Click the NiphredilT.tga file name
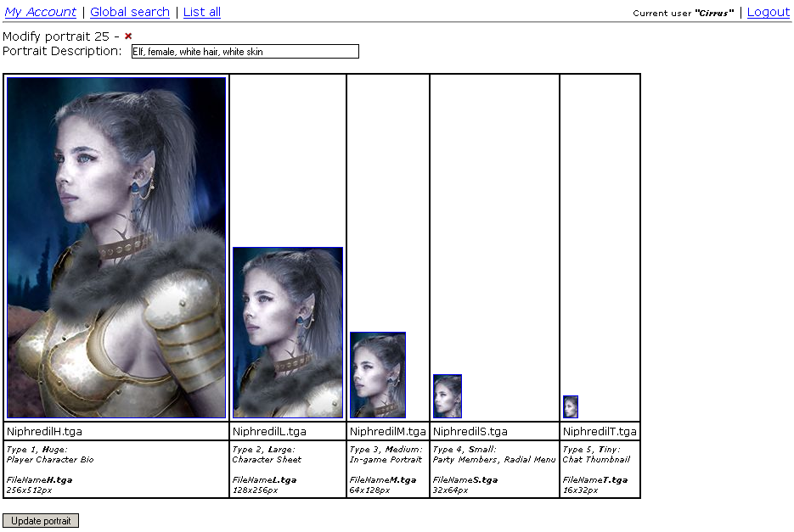The width and height of the screenshot is (794, 532). pyautogui.click(x=600, y=431)
